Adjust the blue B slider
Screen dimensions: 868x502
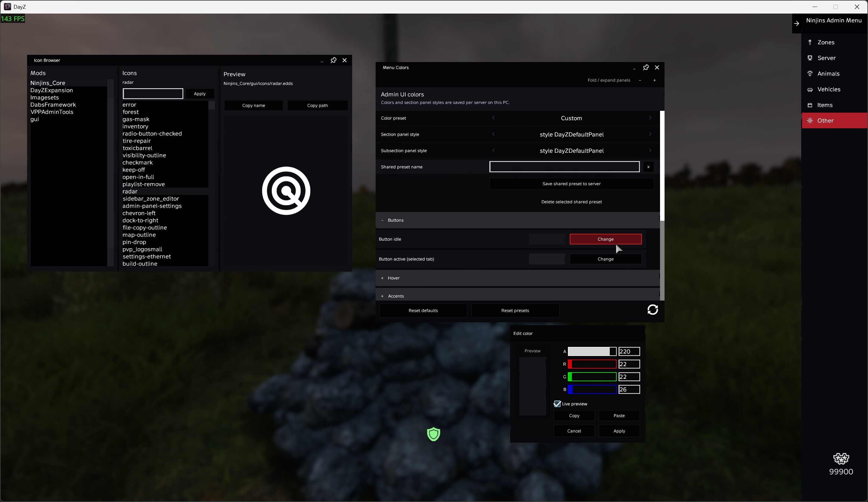click(x=592, y=389)
